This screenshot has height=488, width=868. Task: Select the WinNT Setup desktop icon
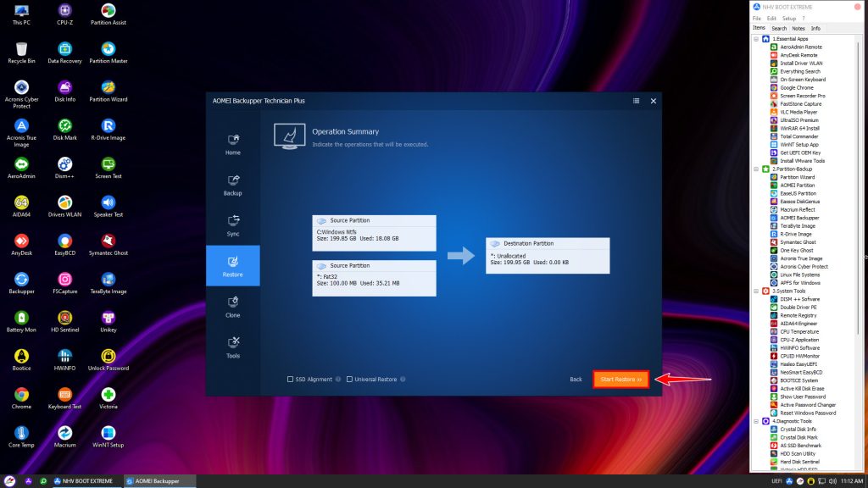click(x=108, y=436)
